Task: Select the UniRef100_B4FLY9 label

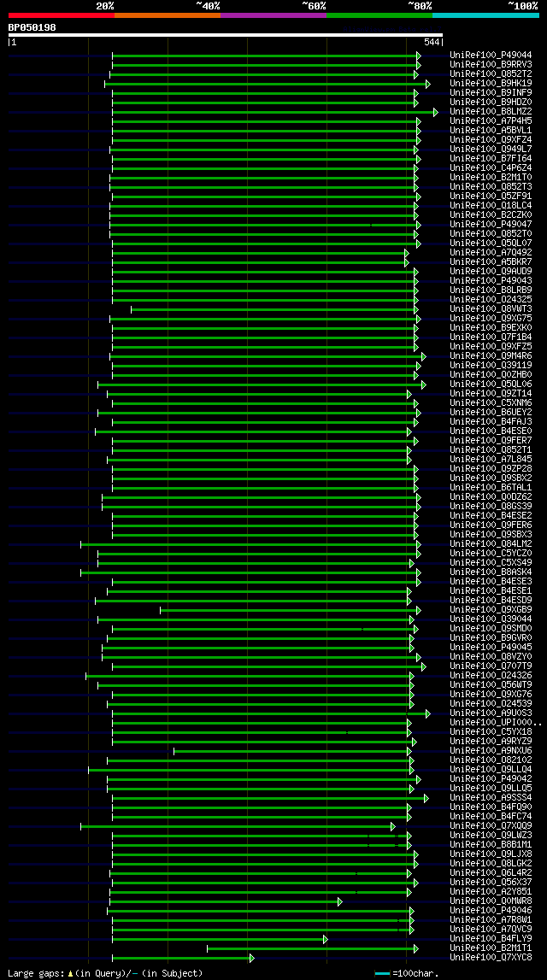Action: click(491, 939)
